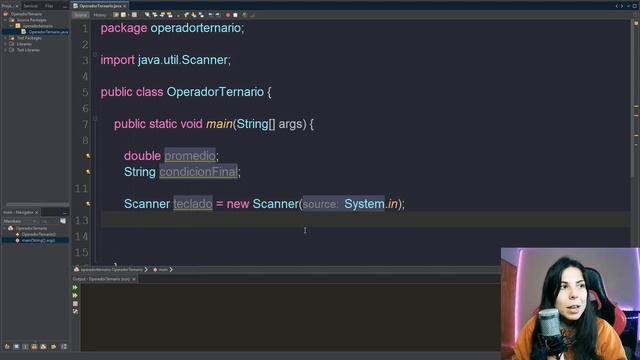Switch editor to Source view
The height and width of the screenshot is (360, 640).
pos(80,15)
